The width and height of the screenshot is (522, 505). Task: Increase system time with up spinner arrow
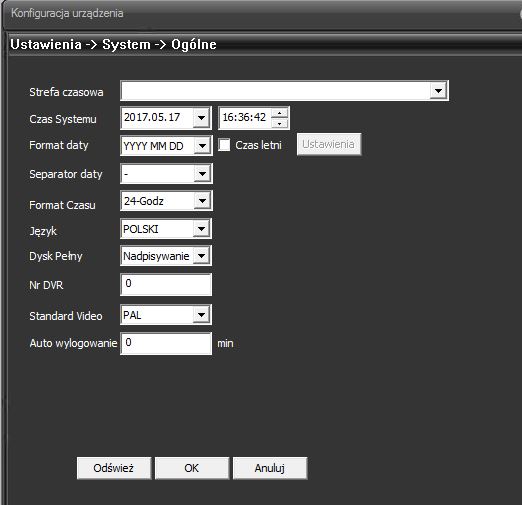(x=280, y=113)
